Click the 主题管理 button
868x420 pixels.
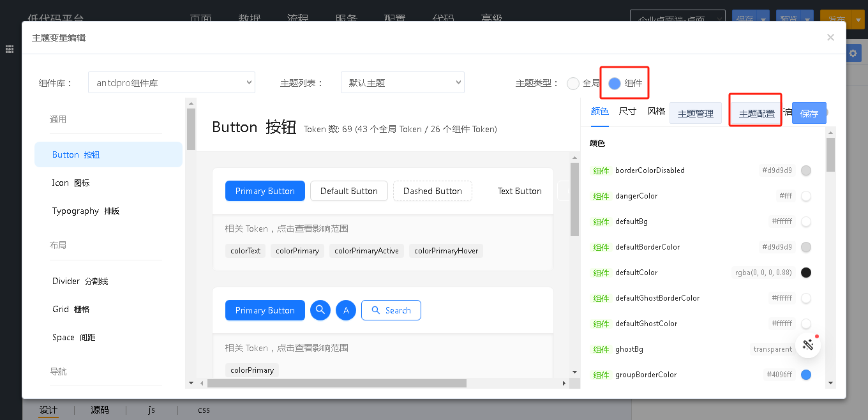(x=695, y=114)
